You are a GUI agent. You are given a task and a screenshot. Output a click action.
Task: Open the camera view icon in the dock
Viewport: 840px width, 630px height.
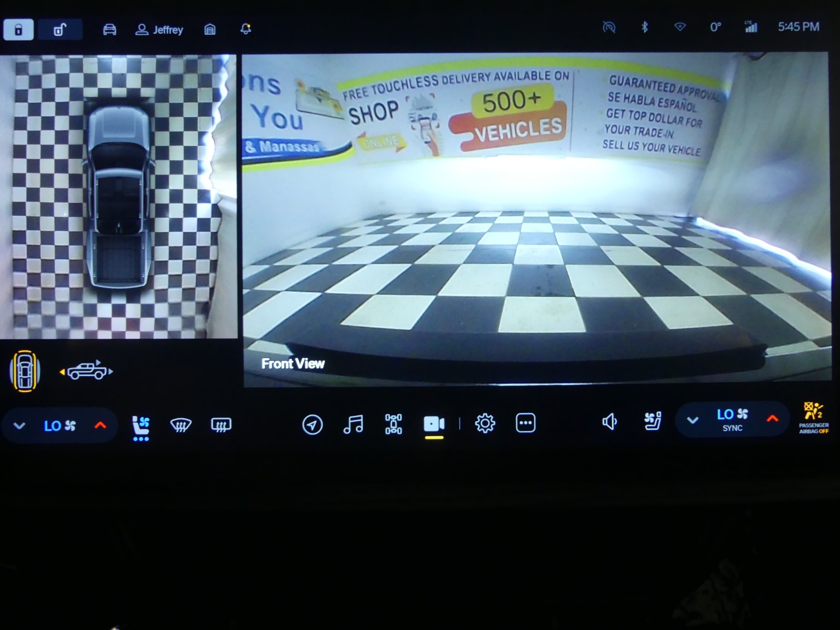tap(434, 423)
